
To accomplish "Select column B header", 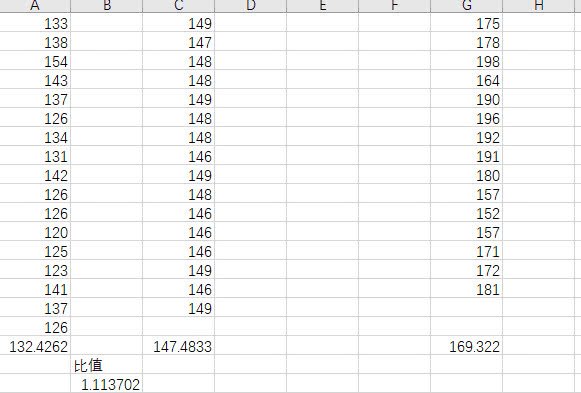I will coord(106,6).
